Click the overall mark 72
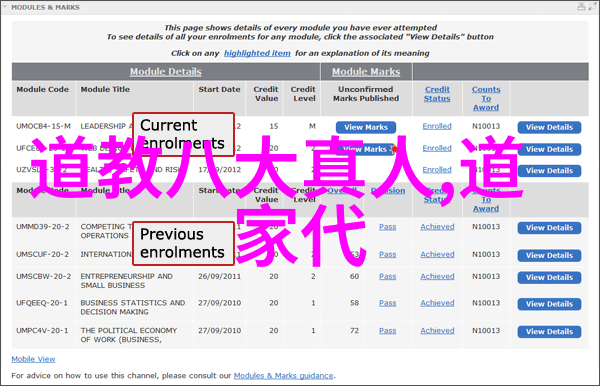The image size is (600, 386). pyautogui.click(x=354, y=331)
